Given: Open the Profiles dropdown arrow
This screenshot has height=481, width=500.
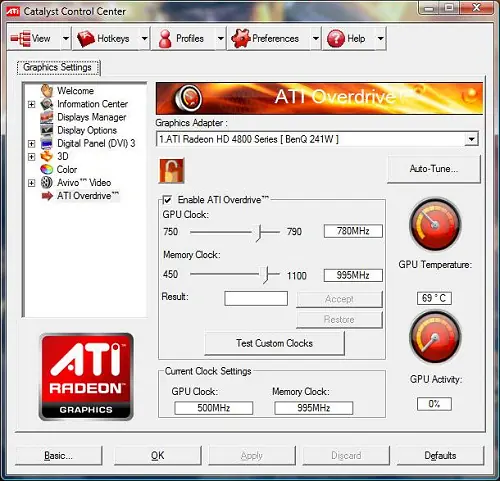Looking at the screenshot, I should pos(220,39).
